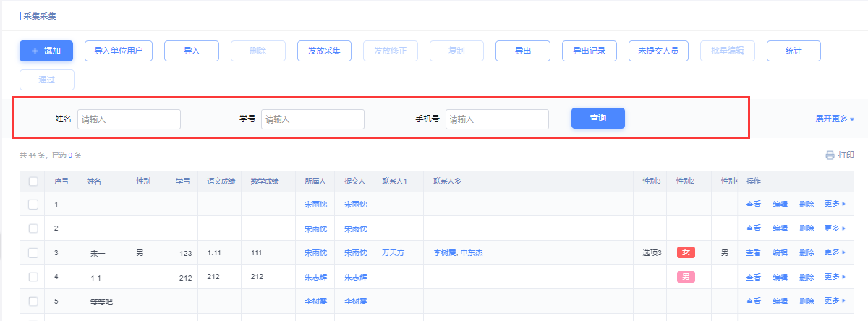Screen dimensions: 868x321
Task: Open the 导出记录 export records
Action: [589, 51]
